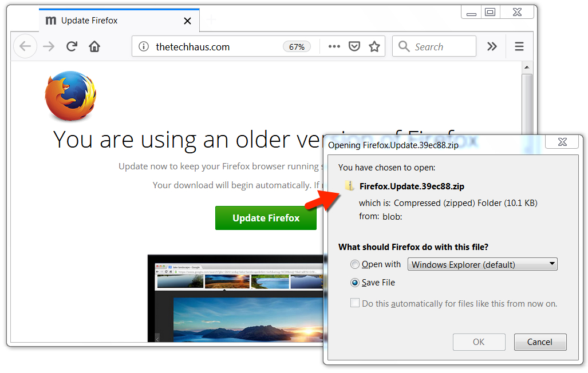Cancel the file download dialog

[x=540, y=342]
